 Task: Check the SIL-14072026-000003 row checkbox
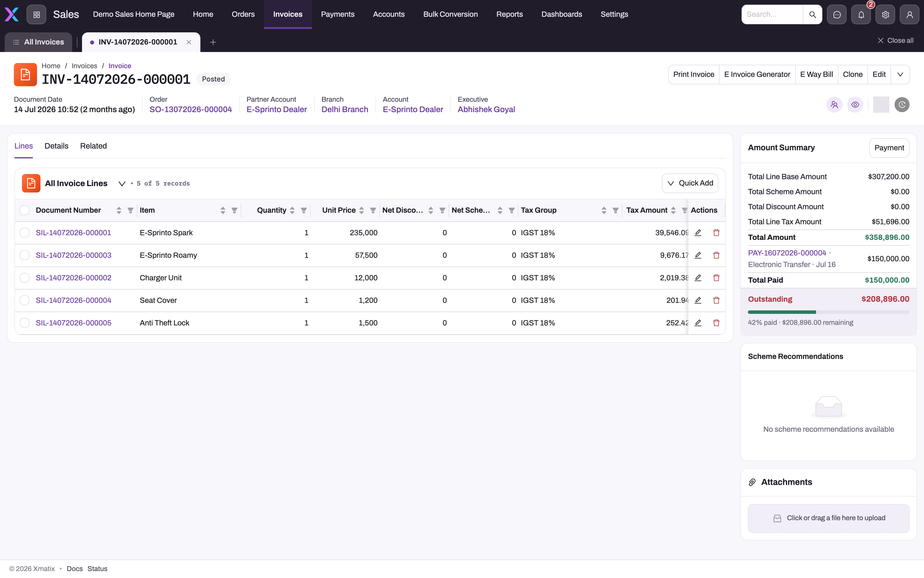click(25, 255)
